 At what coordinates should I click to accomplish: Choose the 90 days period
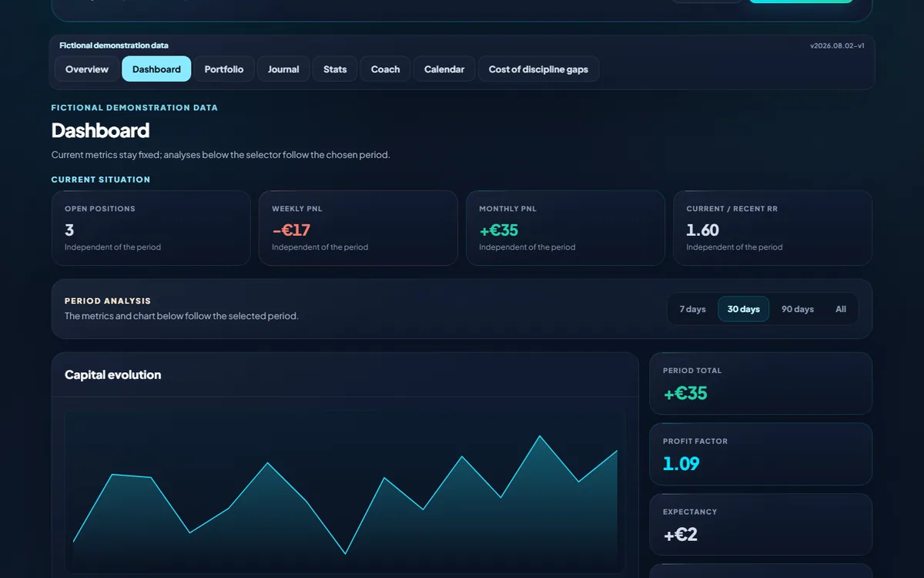coord(798,309)
